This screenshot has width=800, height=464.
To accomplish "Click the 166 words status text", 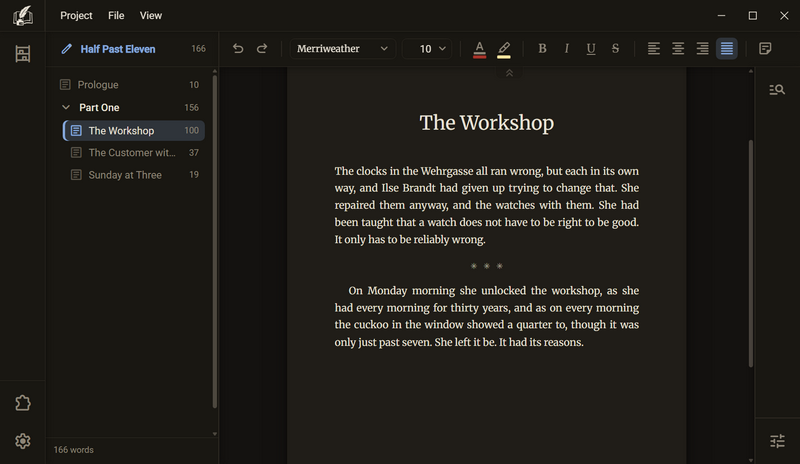I will (73, 450).
